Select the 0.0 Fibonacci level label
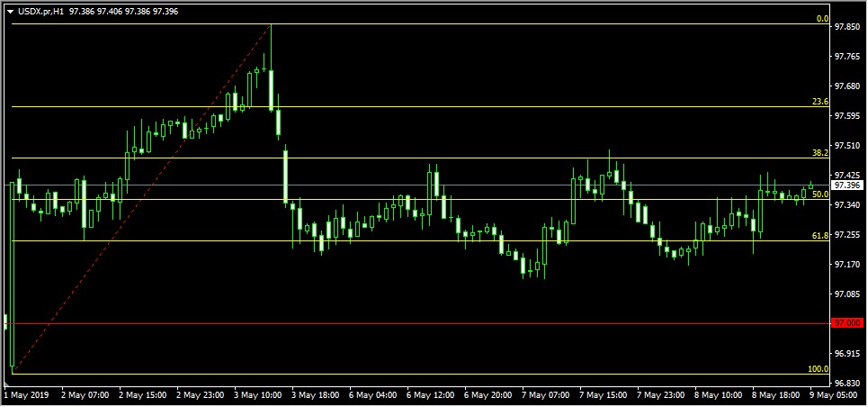Viewport: 868px width, 407px height. coord(823,19)
